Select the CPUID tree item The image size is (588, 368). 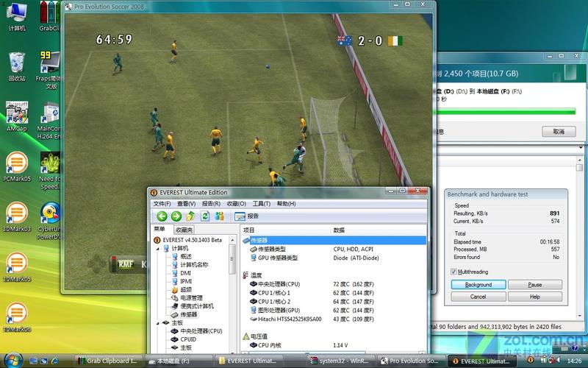click(188, 339)
